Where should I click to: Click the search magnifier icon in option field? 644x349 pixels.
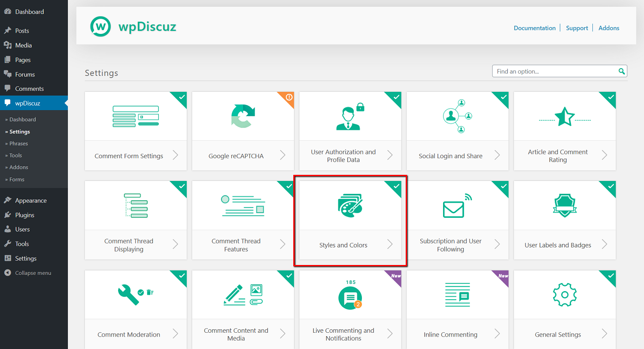[621, 71]
